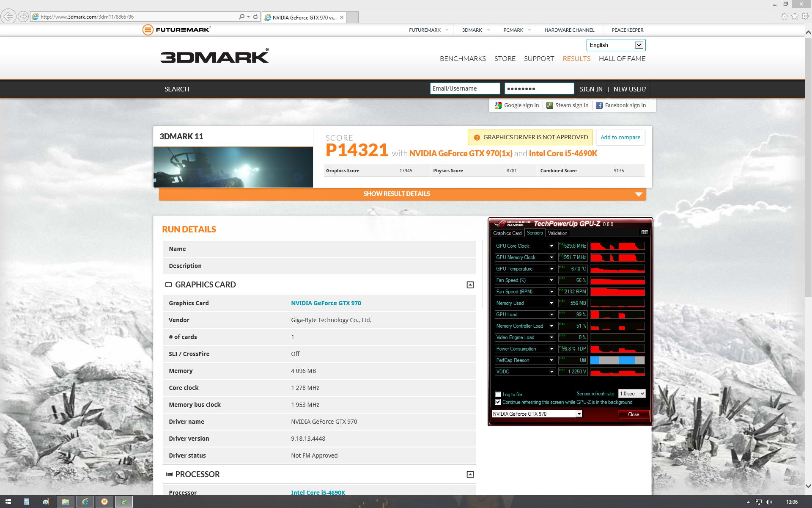
Task: Open the Intel Core i5-4690K processor link
Action: pos(318,493)
